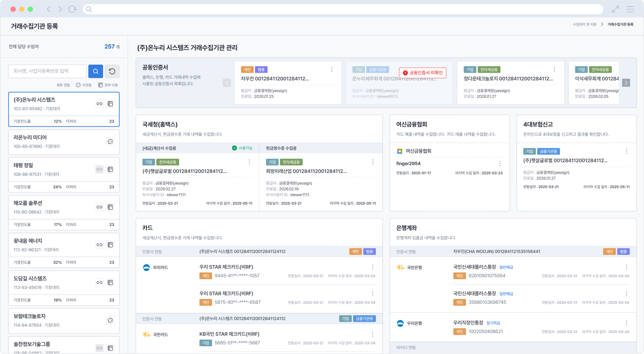Click the reset refresh icon beside search
The height and width of the screenshot is (354, 644).
[x=112, y=71]
